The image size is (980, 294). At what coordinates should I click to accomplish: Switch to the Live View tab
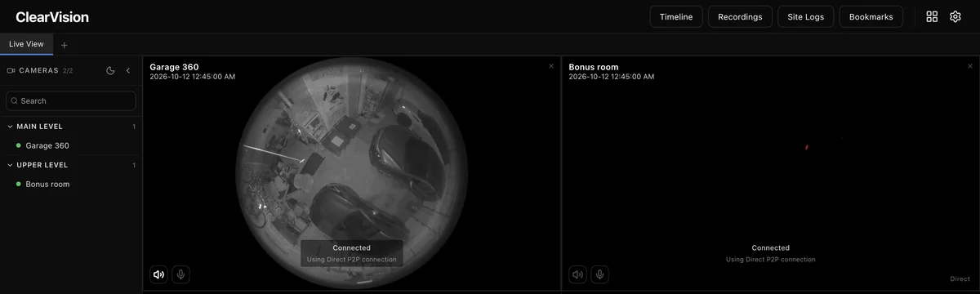pos(27,44)
